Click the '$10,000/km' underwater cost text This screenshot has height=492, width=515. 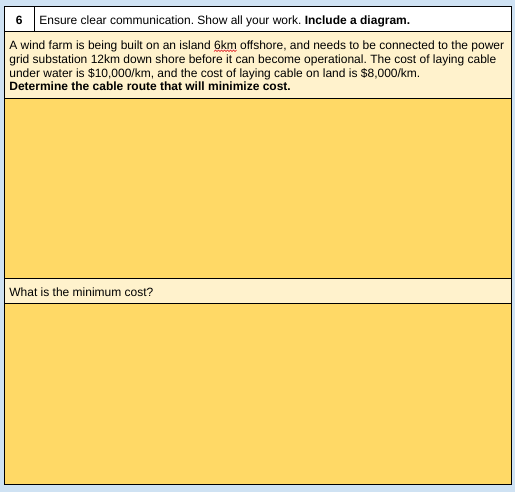pyautogui.click(x=119, y=73)
